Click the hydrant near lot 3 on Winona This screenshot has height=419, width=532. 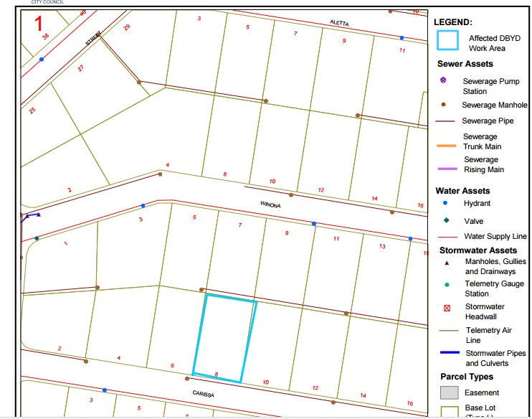coord(143,206)
